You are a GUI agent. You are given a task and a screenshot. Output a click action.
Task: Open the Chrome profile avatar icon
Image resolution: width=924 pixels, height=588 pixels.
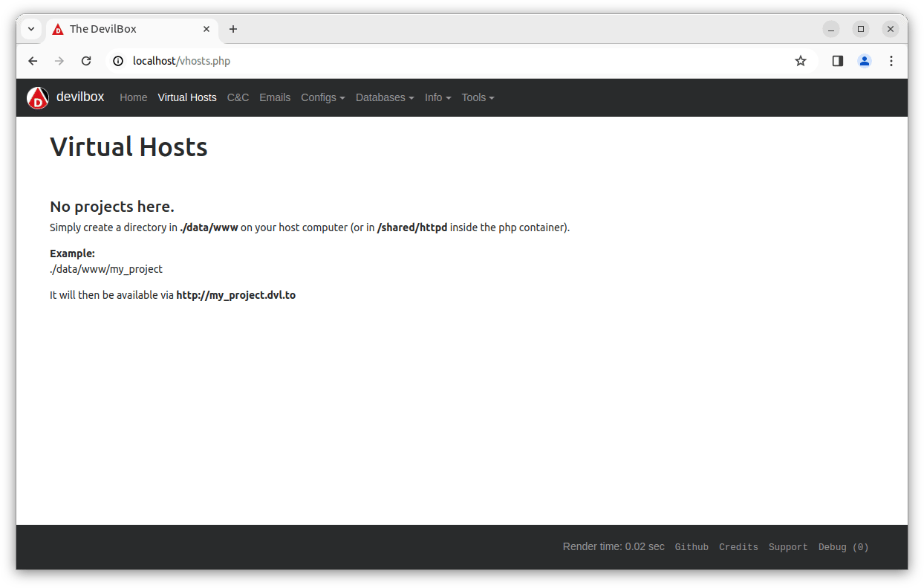pyautogui.click(x=864, y=61)
